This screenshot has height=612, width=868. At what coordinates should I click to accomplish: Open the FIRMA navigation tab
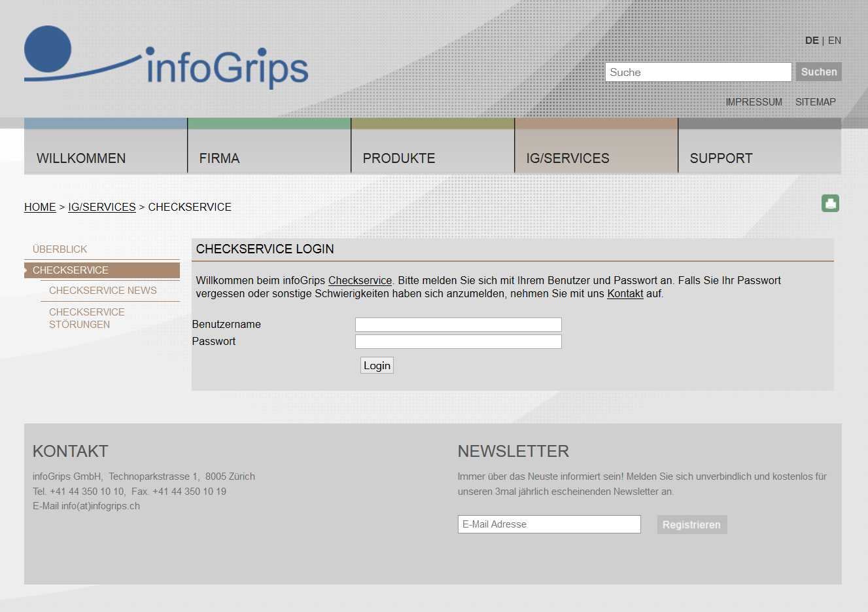click(269, 146)
